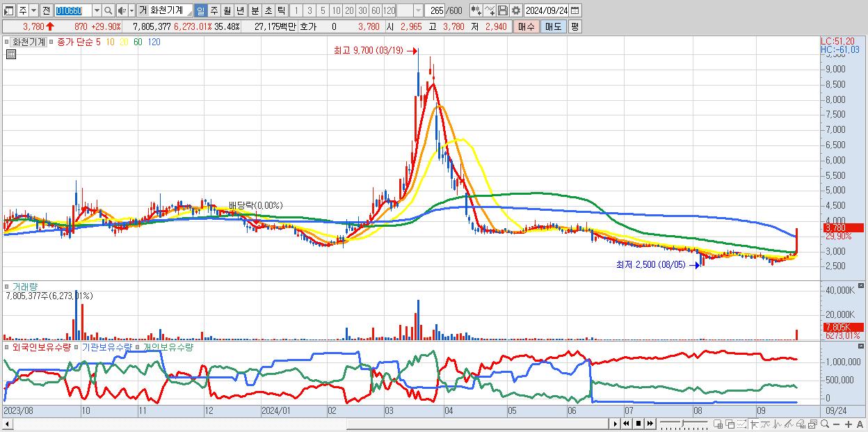
Task: Click the 거 button before stock name
Action: (143, 10)
